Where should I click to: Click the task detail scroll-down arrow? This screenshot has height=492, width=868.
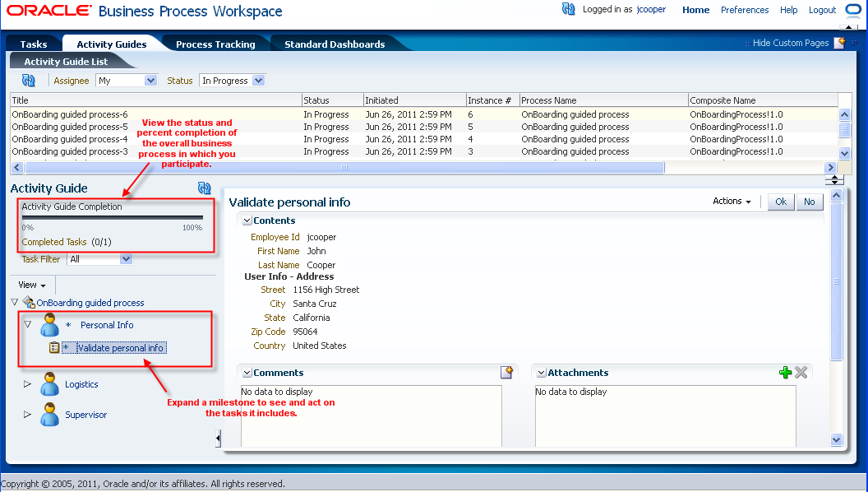click(x=837, y=440)
